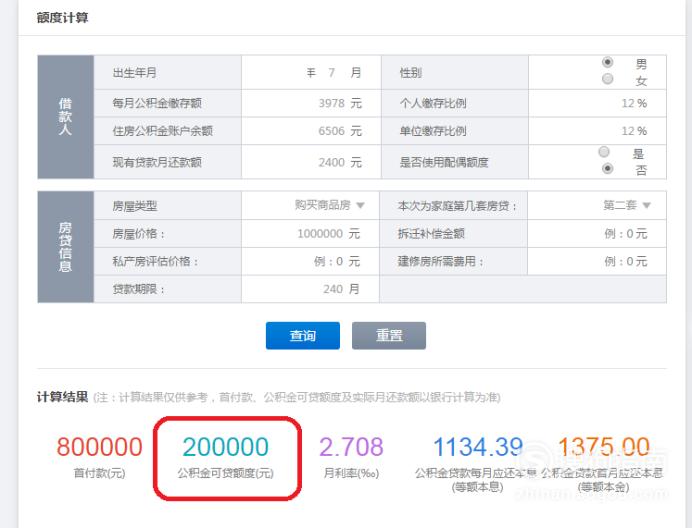692x528 pixels.
Task: Click the 额度计算 heading text
Action: (63, 18)
